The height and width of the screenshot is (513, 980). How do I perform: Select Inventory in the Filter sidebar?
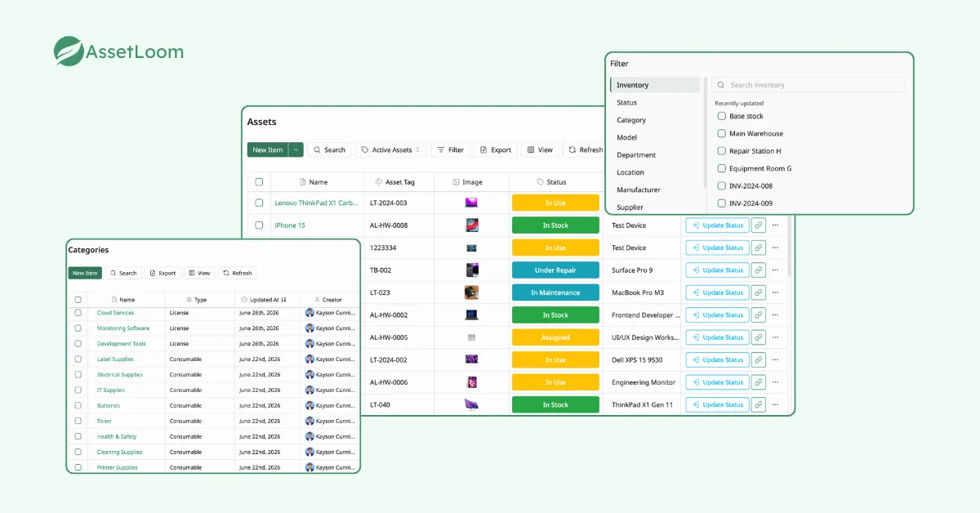coord(655,85)
